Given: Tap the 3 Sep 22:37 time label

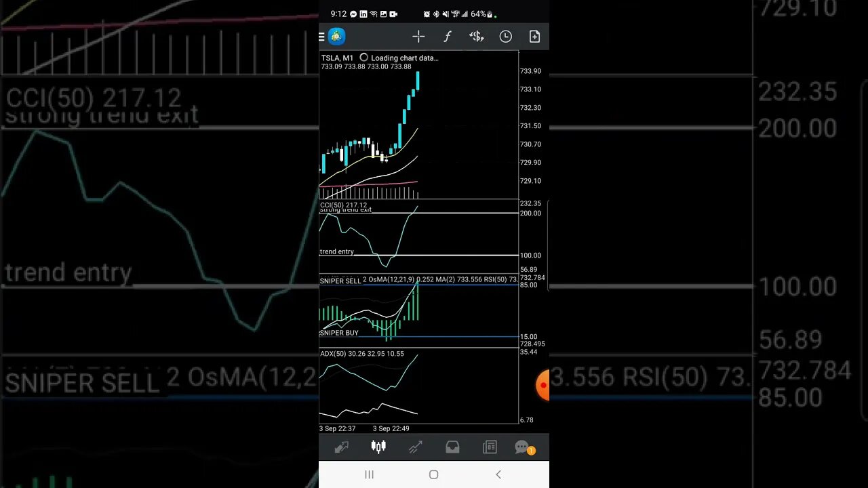Looking at the screenshot, I should pyautogui.click(x=337, y=428).
